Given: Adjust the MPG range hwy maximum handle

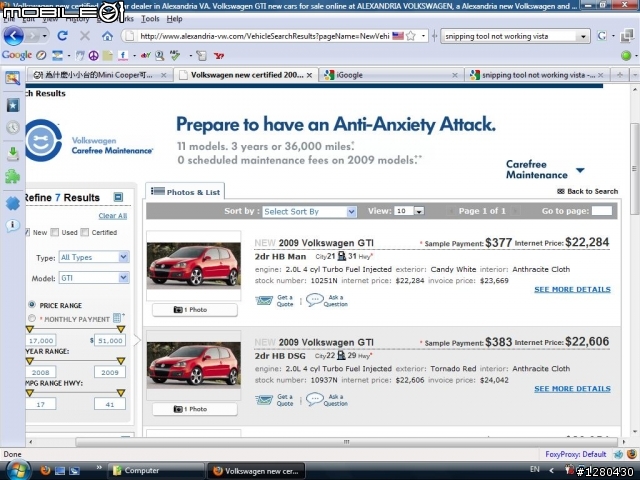Looking at the screenshot, I should pos(120,393).
